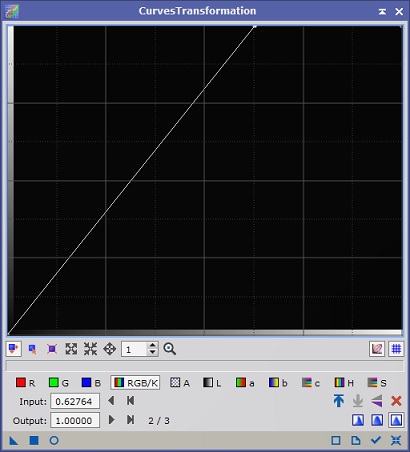
Task: Increase the zoom factor spinner
Action: (152, 346)
